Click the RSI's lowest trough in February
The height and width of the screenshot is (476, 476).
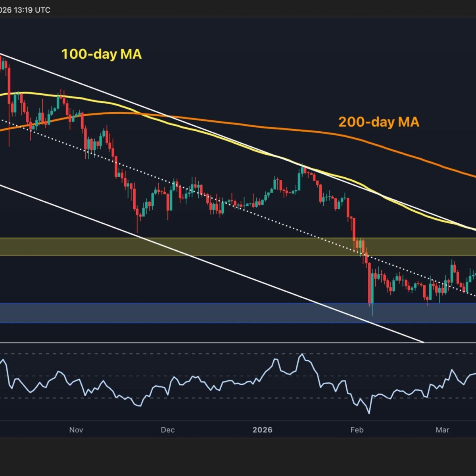coord(369,413)
